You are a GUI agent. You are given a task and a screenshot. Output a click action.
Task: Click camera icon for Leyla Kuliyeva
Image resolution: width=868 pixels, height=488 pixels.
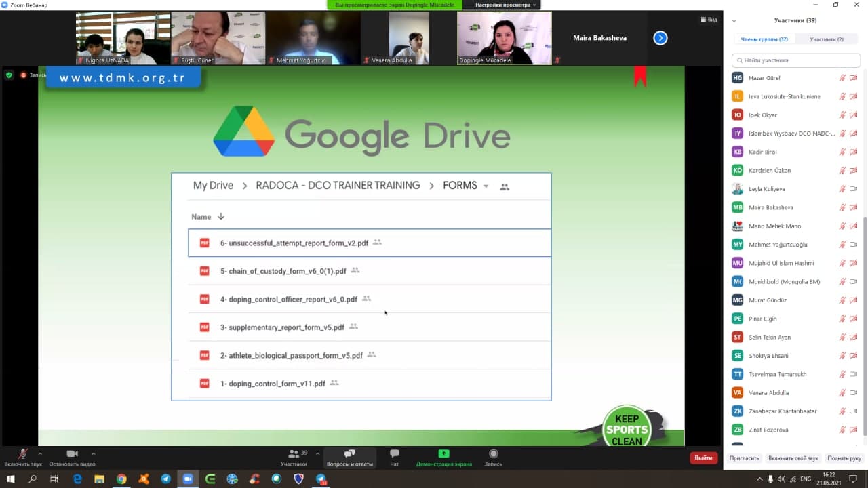click(854, 189)
